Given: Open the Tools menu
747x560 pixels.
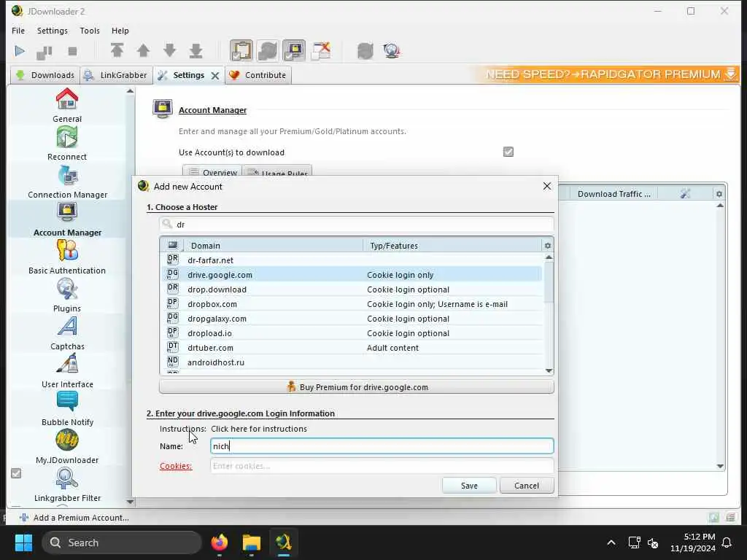Looking at the screenshot, I should [x=90, y=31].
